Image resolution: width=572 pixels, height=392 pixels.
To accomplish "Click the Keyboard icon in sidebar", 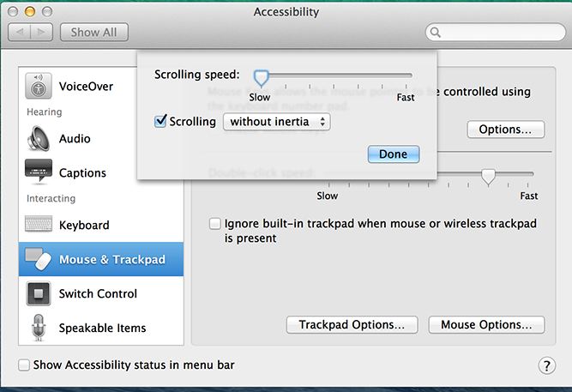I will click(38, 225).
